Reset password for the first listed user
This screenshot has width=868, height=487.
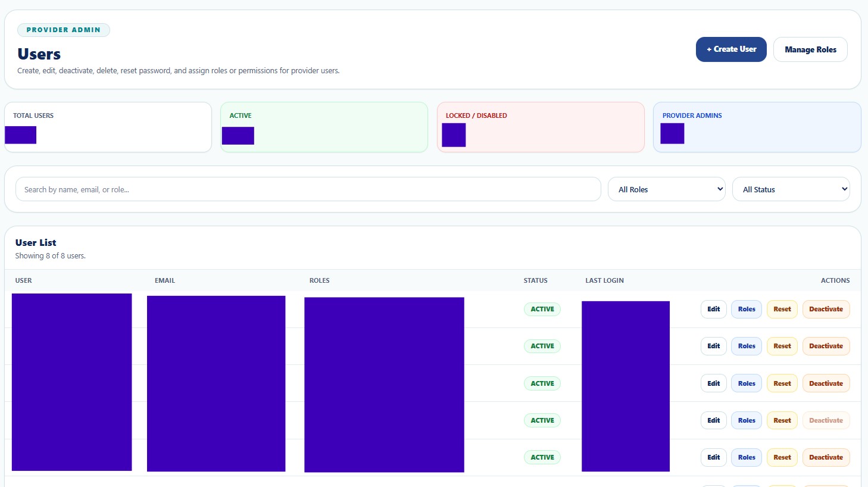[782, 309]
